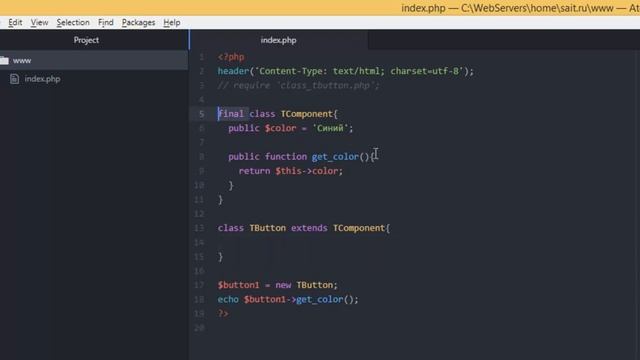Image resolution: width=640 pixels, height=360 pixels.
Task: Click line number 5 in the gutter
Action: pyautogui.click(x=201, y=114)
